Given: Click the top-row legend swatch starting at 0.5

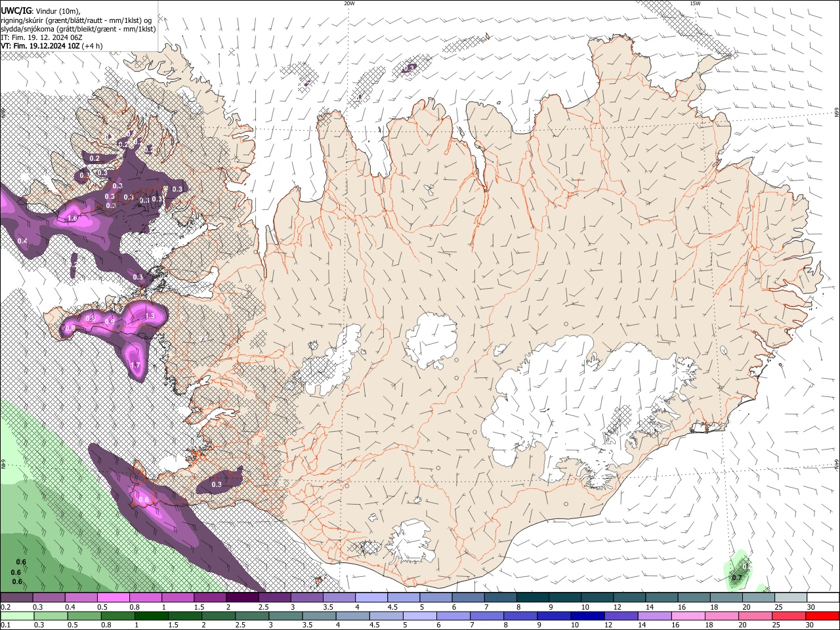Looking at the screenshot, I should pyautogui.click(x=113, y=598).
